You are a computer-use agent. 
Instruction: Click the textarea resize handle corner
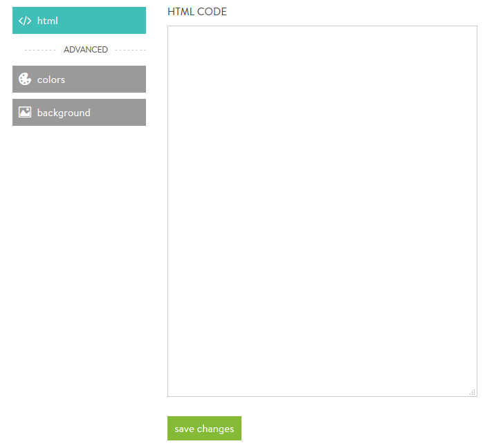coord(473,392)
